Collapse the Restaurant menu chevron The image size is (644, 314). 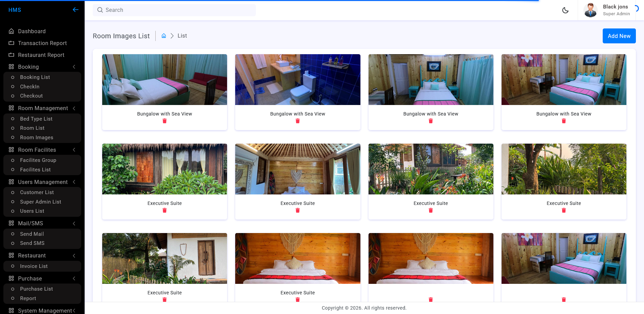74,255
